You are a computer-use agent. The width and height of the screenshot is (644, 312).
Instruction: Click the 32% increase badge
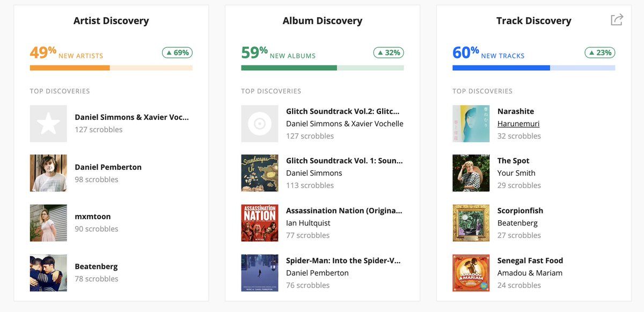click(389, 53)
